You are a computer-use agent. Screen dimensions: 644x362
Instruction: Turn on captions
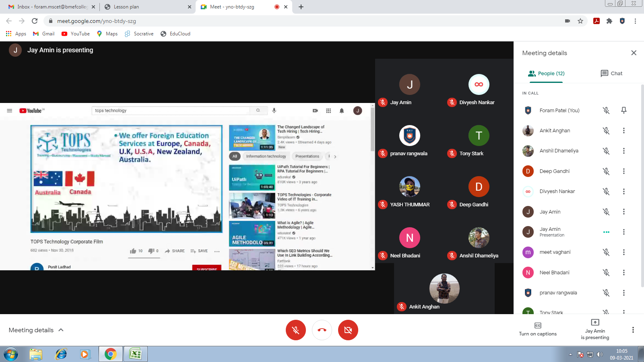click(538, 329)
